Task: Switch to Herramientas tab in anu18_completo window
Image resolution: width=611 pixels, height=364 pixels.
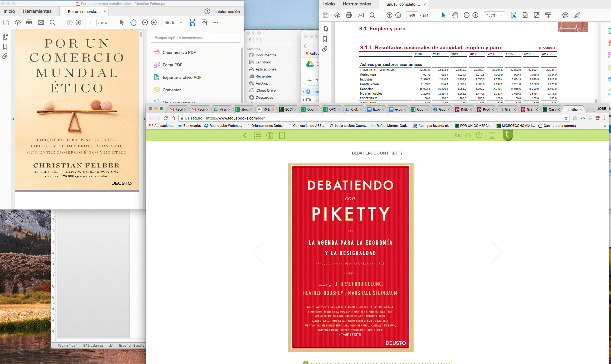Action: coord(357,4)
